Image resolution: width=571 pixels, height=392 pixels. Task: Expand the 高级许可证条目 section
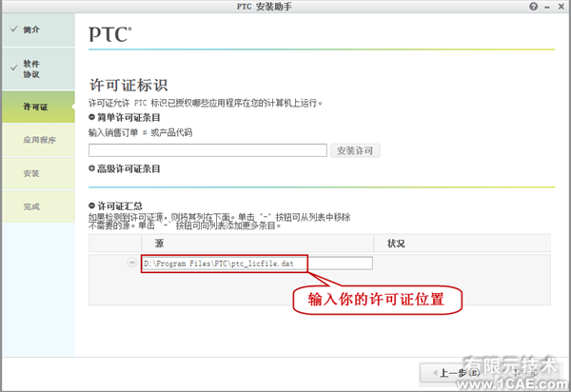[91, 168]
